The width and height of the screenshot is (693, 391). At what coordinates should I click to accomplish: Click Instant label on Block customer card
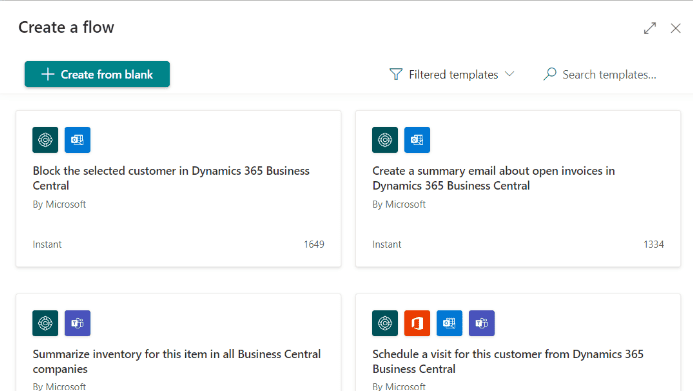[x=47, y=244]
